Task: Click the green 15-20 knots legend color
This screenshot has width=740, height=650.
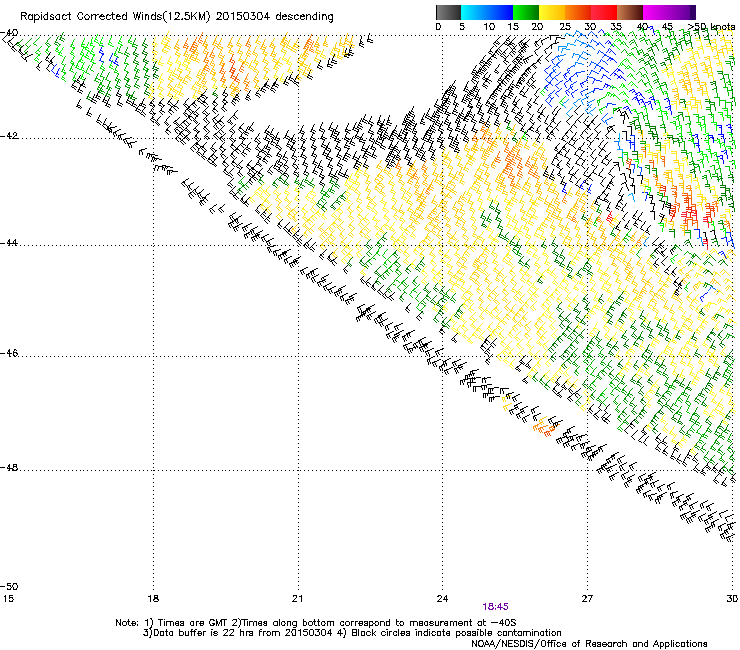Action: pyautogui.click(x=526, y=12)
